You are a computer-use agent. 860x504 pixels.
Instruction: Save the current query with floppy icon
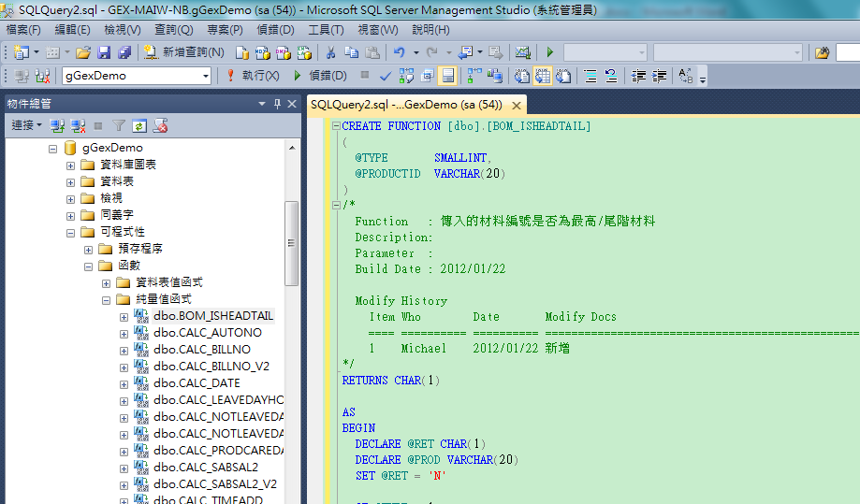(104, 52)
